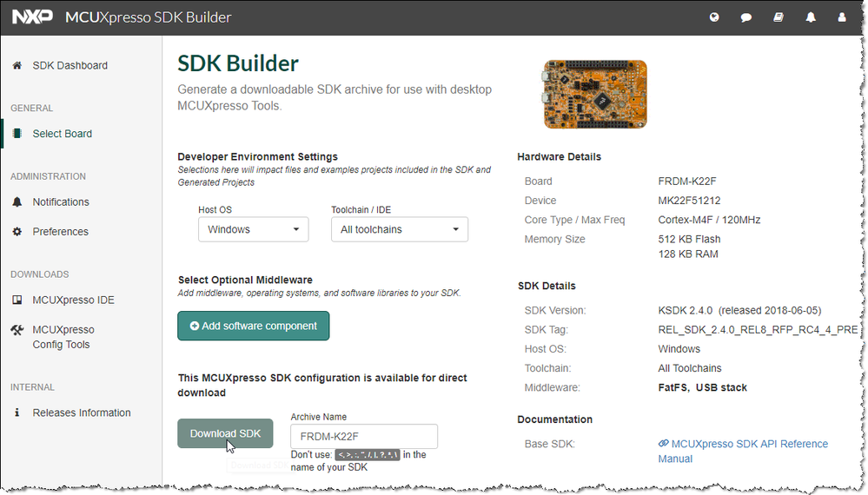Screen dimensions: 868x495
Task: Open MCUXpresso Config Tools downloads
Action: pos(63,337)
